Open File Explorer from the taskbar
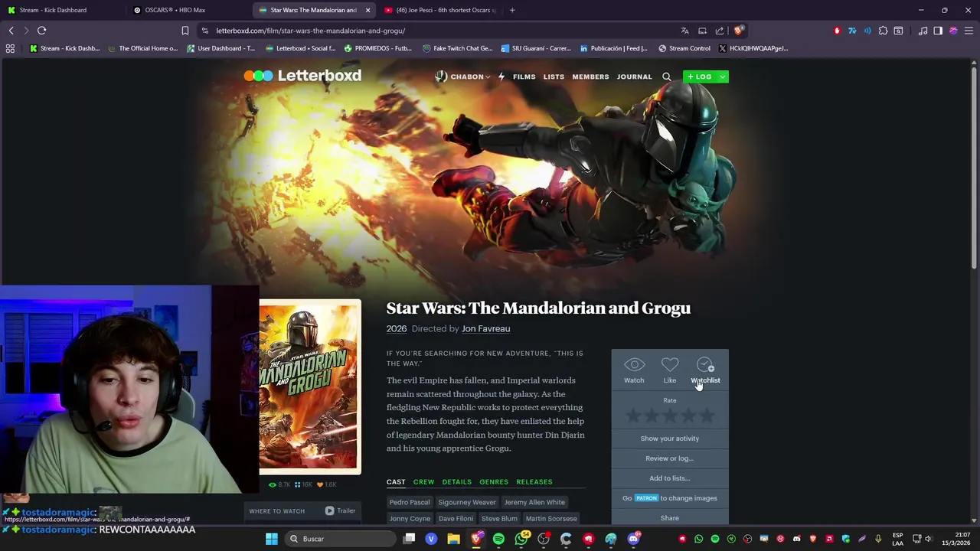The image size is (980, 551). (453, 539)
